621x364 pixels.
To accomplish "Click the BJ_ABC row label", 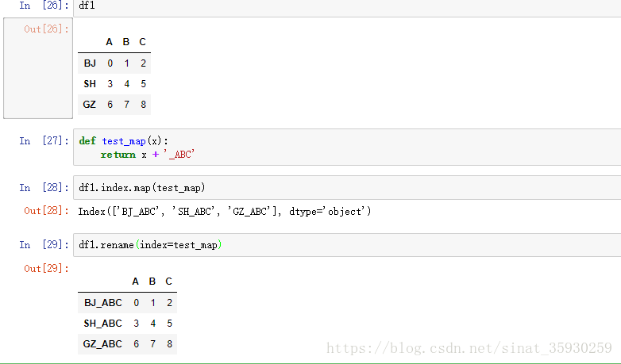I will pyautogui.click(x=102, y=303).
